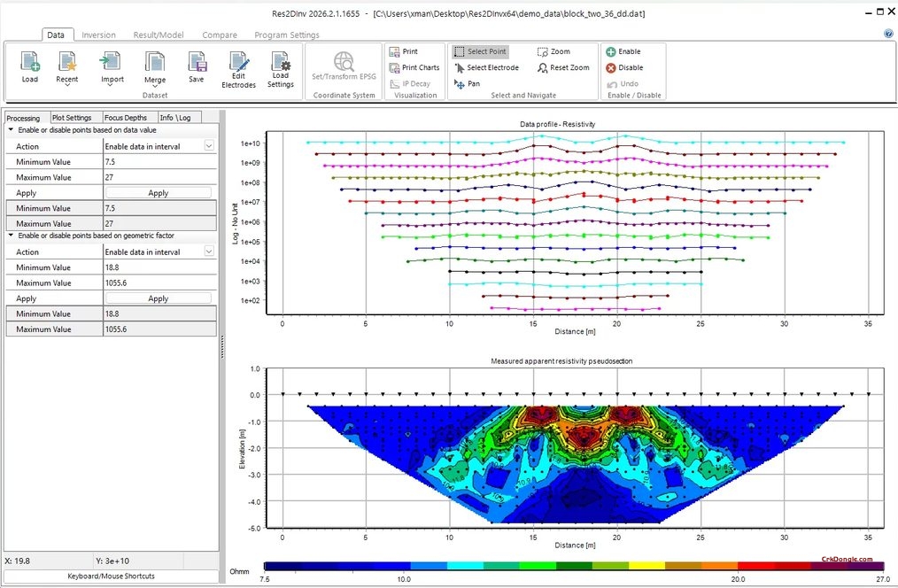Click the vertical panel splitter handle
Image resolution: width=898 pixels, height=588 pixels.
[x=222, y=347]
